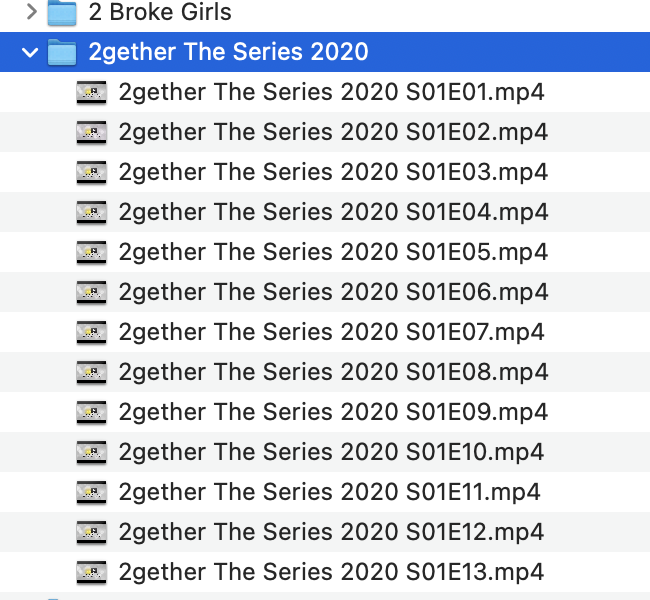Select file 2gether The Series 2020 S01E04.mp4

pos(332,212)
